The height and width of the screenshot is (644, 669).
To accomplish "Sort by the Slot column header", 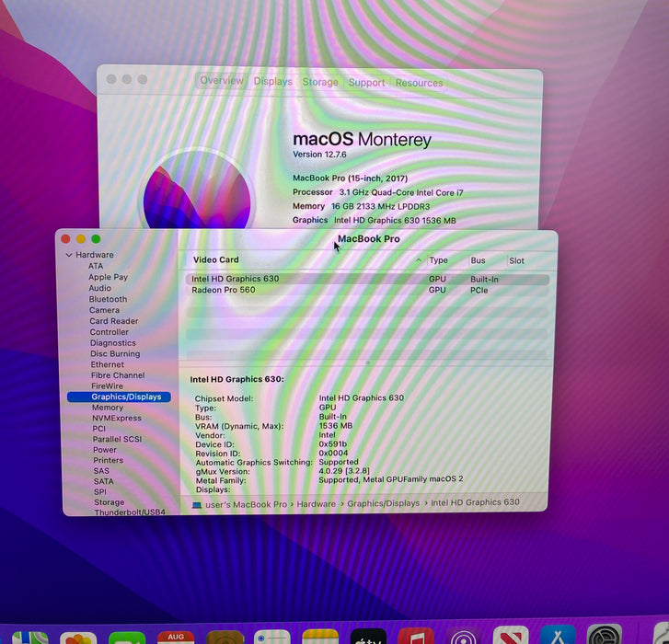I will [x=516, y=261].
